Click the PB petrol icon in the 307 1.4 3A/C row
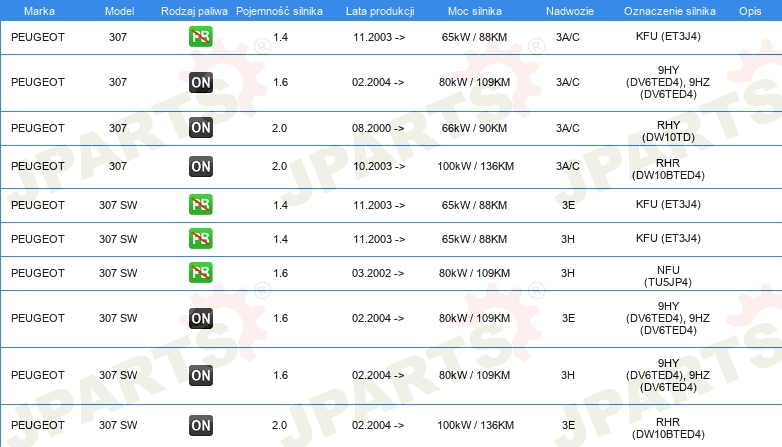This screenshot has height=447, width=782. [200, 37]
